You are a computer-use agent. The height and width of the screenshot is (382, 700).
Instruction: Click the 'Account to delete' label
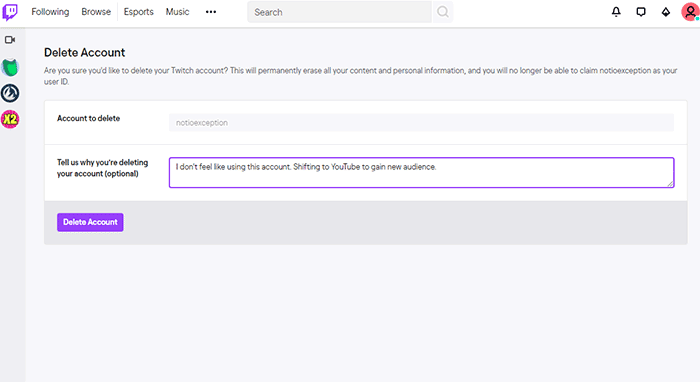(88, 118)
